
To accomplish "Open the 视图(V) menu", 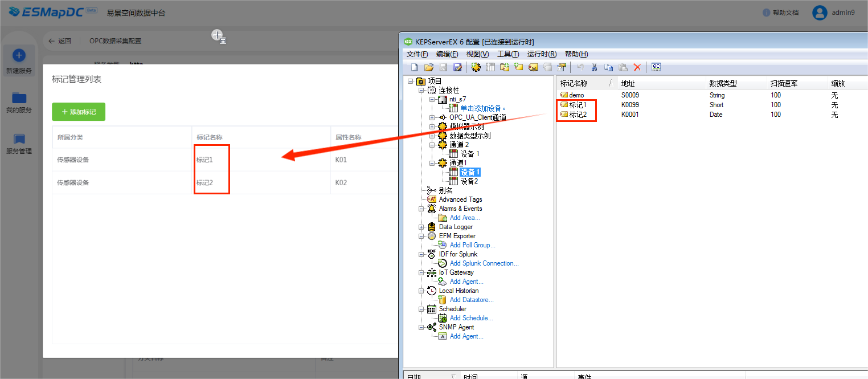I will click(477, 54).
